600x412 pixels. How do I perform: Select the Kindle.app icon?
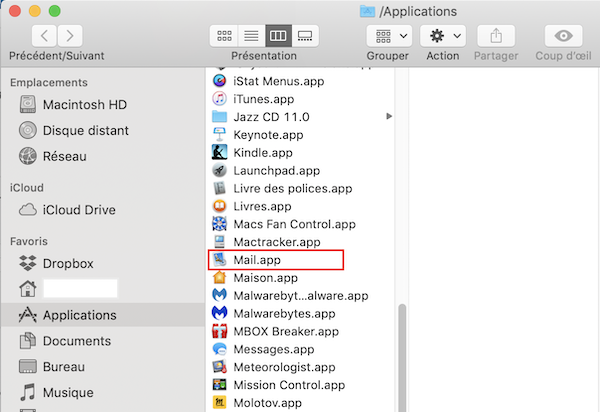(220, 153)
